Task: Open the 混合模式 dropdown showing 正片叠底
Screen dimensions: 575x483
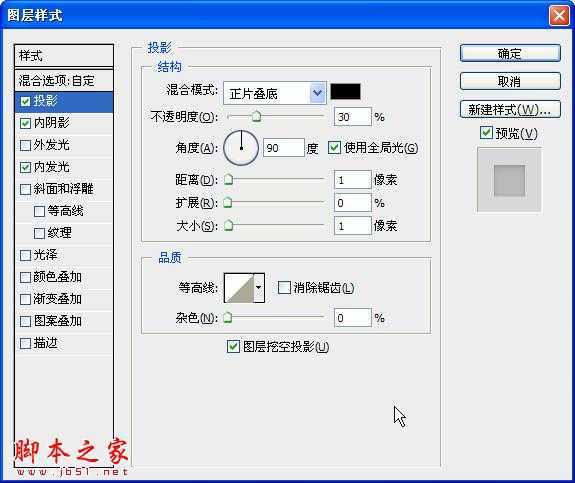Action: (x=275, y=93)
